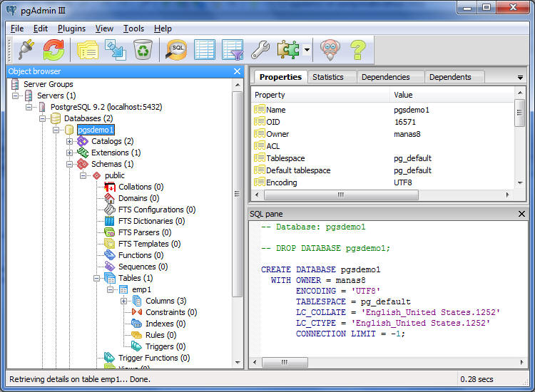Expand the Catalogs (2) node

(x=70, y=141)
